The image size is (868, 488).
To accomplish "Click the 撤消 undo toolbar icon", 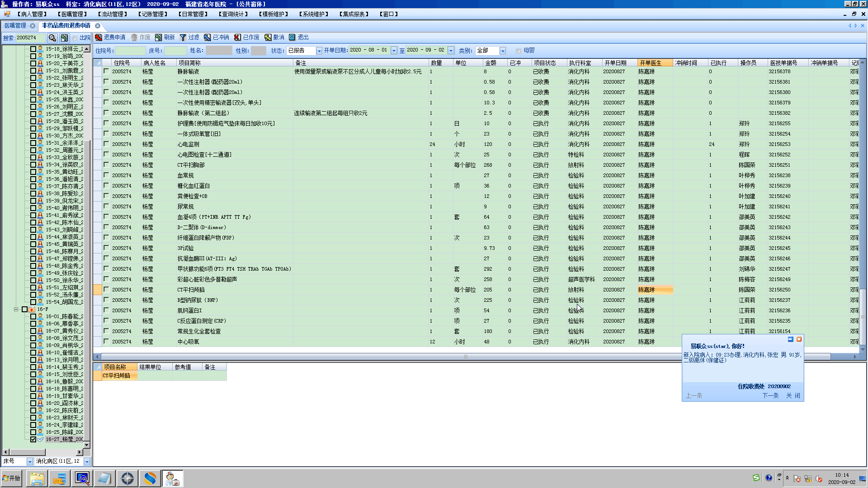I will [x=268, y=38].
